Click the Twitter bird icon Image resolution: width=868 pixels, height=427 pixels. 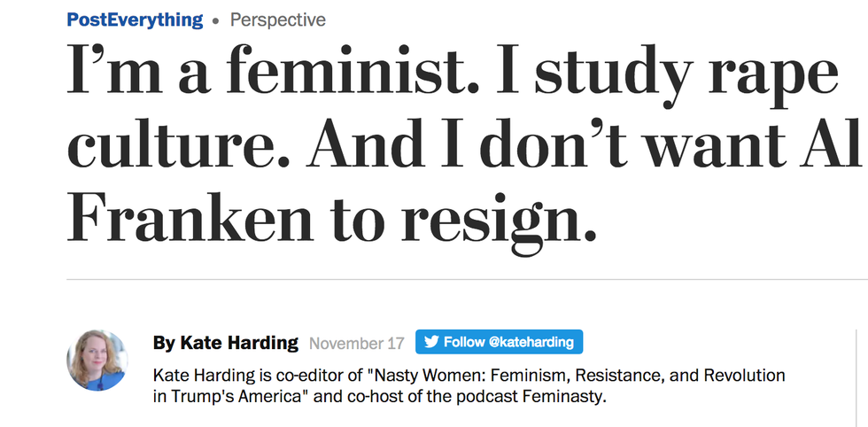click(x=431, y=342)
